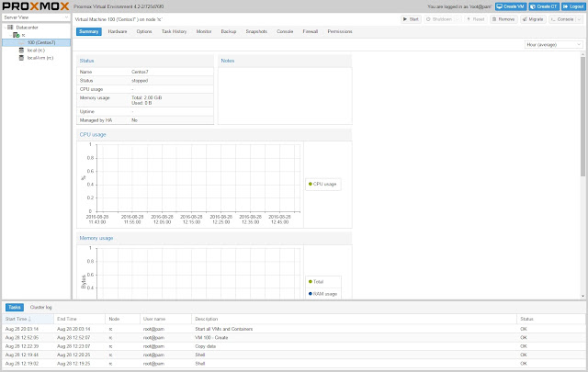Screen dimensions: 588x372
Task: Click the Proxmox logo
Action: (36, 6)
